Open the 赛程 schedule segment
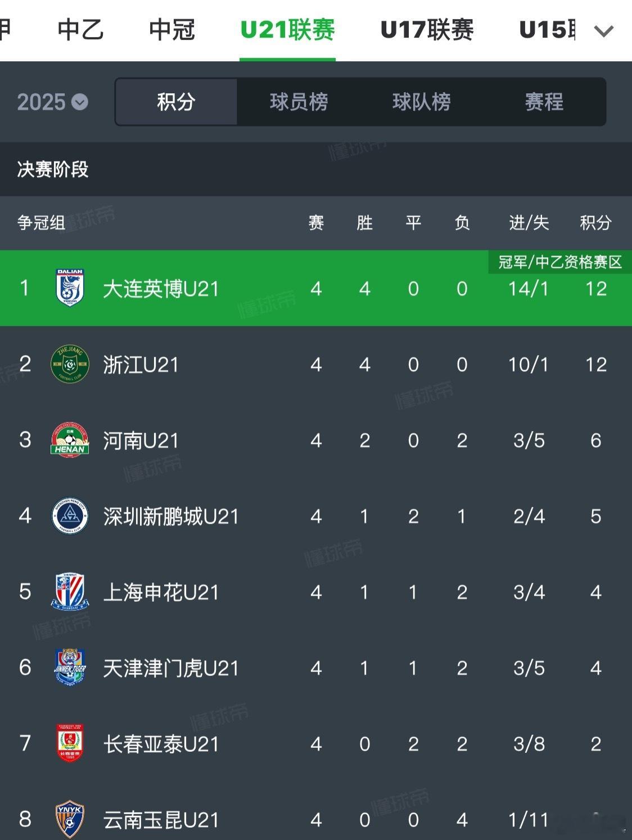This screenshot has height=840, width=632. (544, 102)
